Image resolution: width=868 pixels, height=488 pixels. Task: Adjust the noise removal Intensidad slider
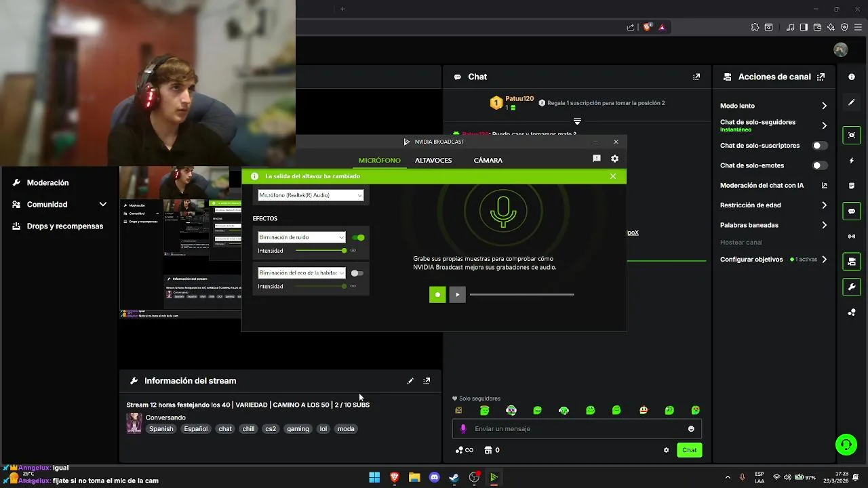321,251
